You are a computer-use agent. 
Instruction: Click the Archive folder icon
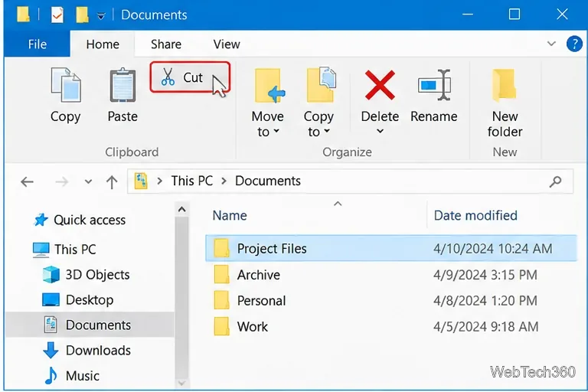point(221,275)
